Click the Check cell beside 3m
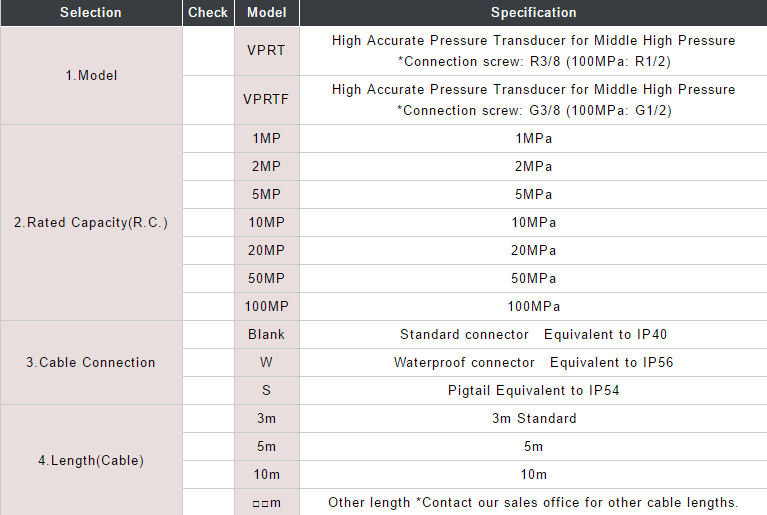 click(x=208, y=418)
